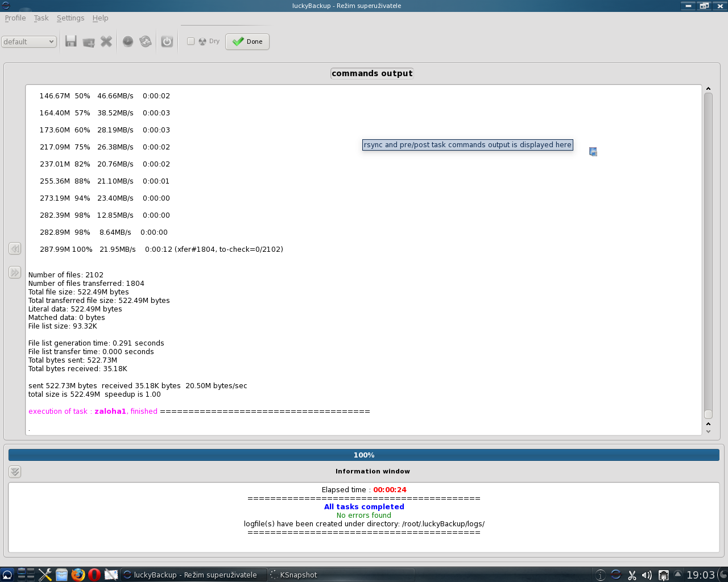Click the desktop pager icon in taskbar
728x582 pixels.
[26, 575]
